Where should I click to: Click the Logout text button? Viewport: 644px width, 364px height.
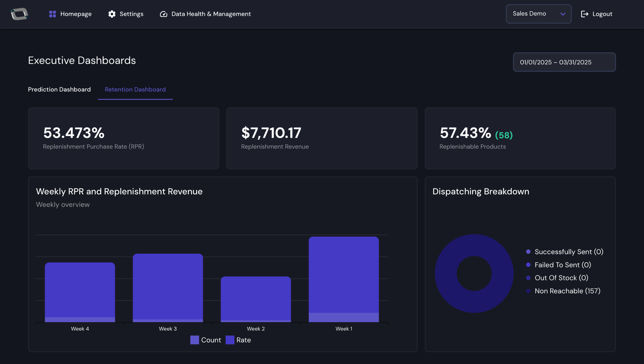pyautogui.click(x=602, y=14)
